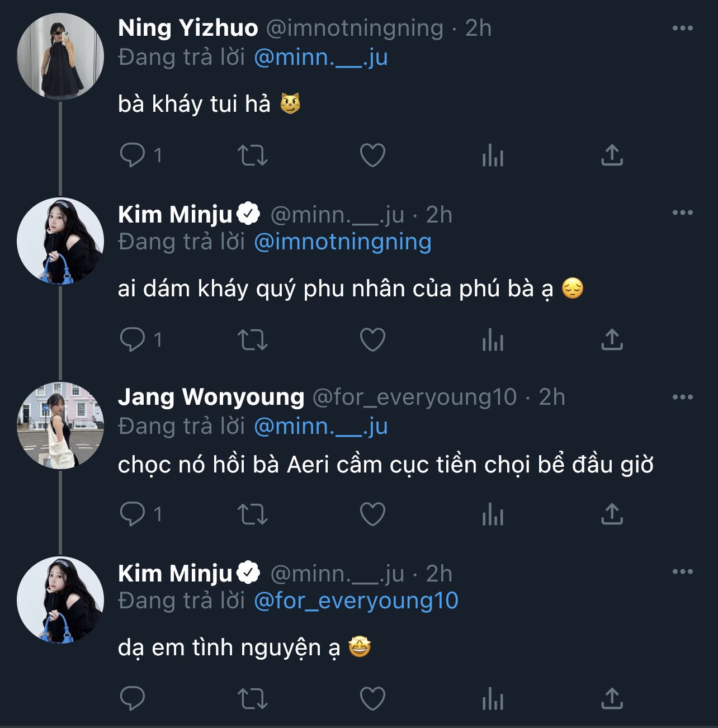718x728 pixels.
Task: Retweet Ning Yizhuo's tweet
Action: point(253,155)
